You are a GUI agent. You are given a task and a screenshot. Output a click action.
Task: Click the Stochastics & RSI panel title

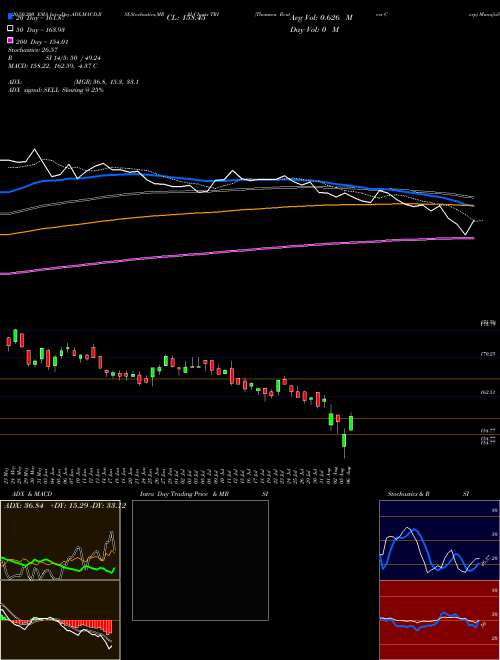click(x=428, y=494)
